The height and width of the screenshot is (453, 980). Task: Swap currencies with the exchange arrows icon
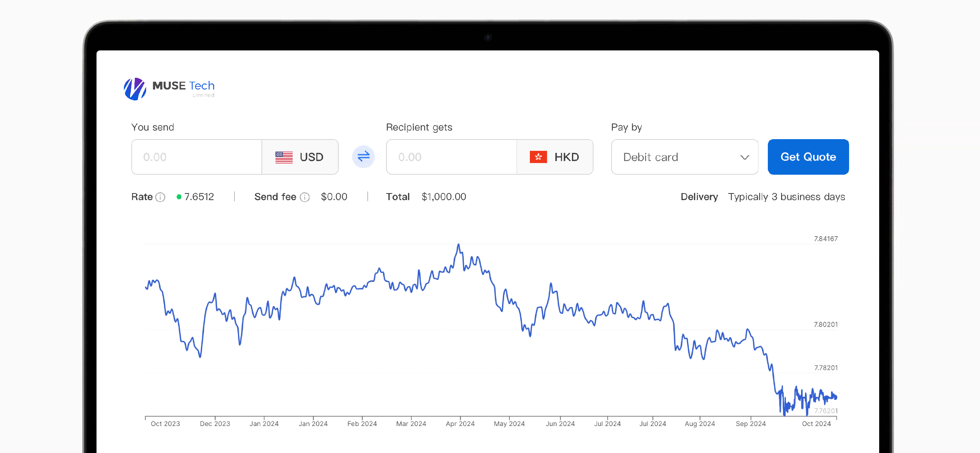(x=363, y=157)
